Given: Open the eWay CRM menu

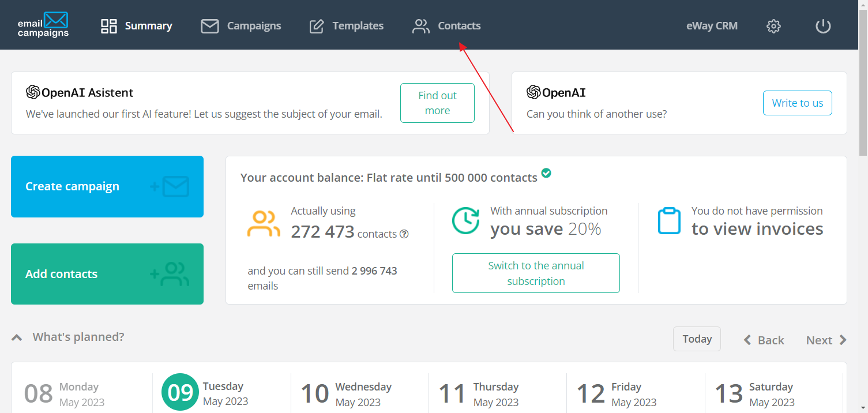Looking at the screenshot, I should coord(712,26).
